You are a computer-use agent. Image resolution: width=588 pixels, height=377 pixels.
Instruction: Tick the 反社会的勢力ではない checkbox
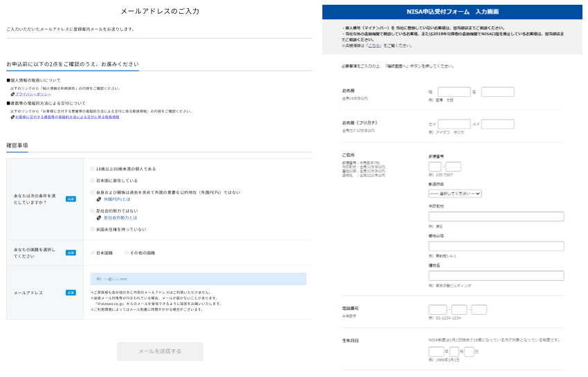pyautogui.click(x=93, y=210)
